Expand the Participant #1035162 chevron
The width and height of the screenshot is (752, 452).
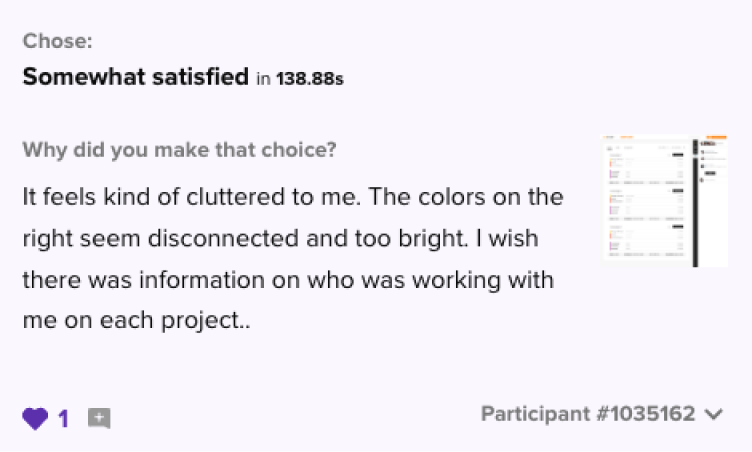(x=714, y=414)
